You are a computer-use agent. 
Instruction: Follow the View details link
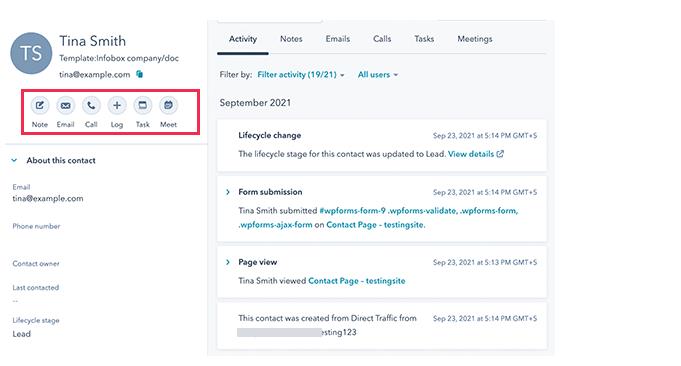[x=476, y=154]
